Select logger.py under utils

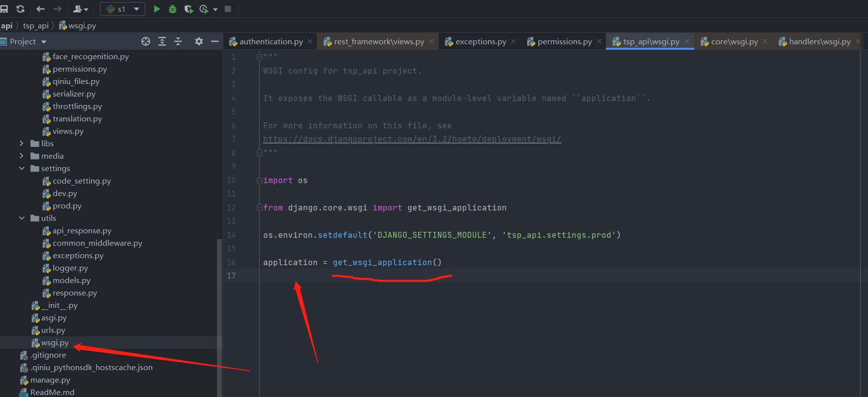(70, 268)
